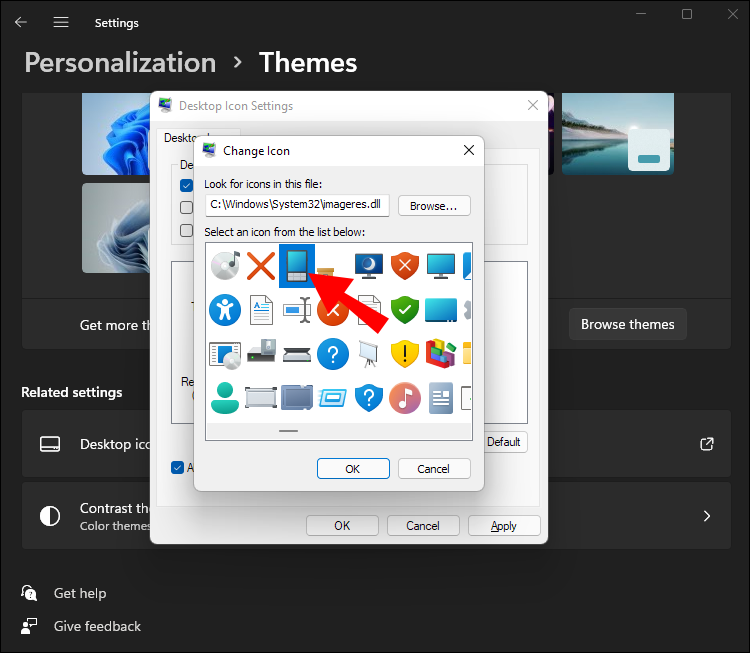Pick the monitor with moon icon
The image size is (750, 653).
pos(369,266)
